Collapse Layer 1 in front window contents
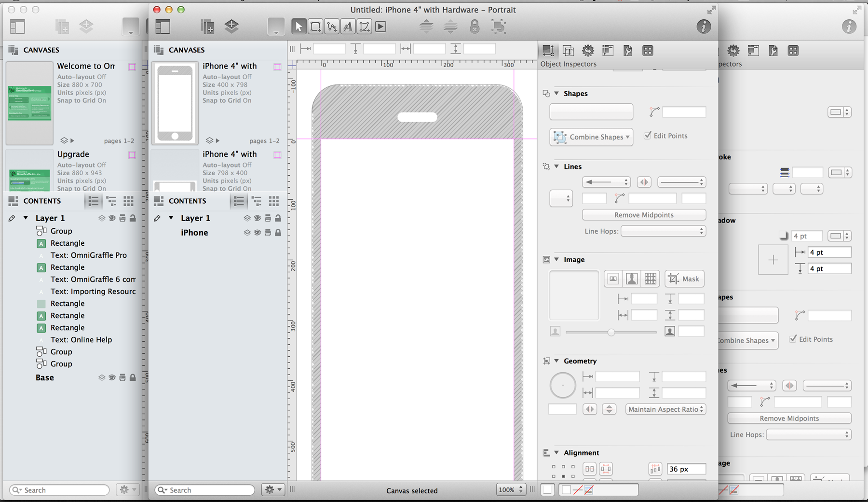This screenshot has width=868, height=502. point(171,218)
